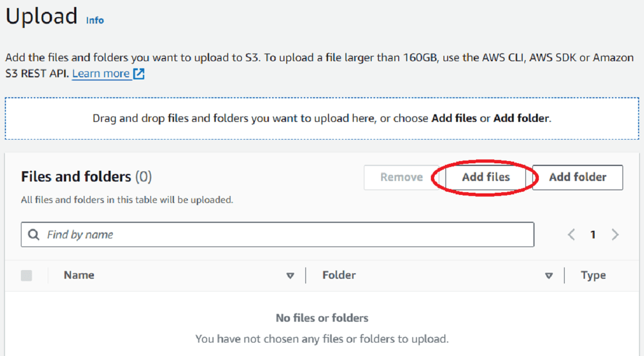
Task: Click the next page chevron
Action: click(615, 234)
